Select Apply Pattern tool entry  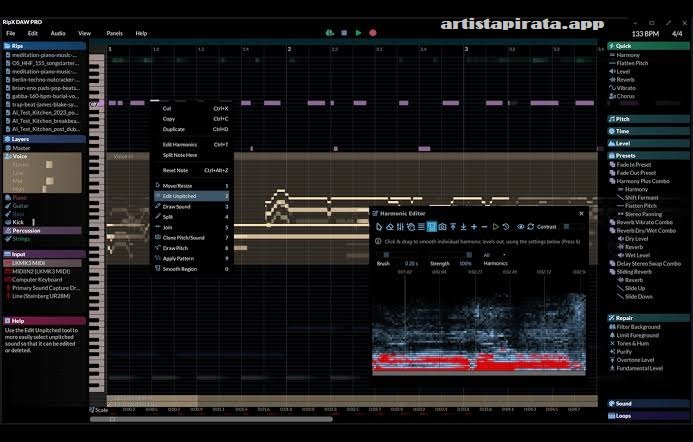click(191, 259)
